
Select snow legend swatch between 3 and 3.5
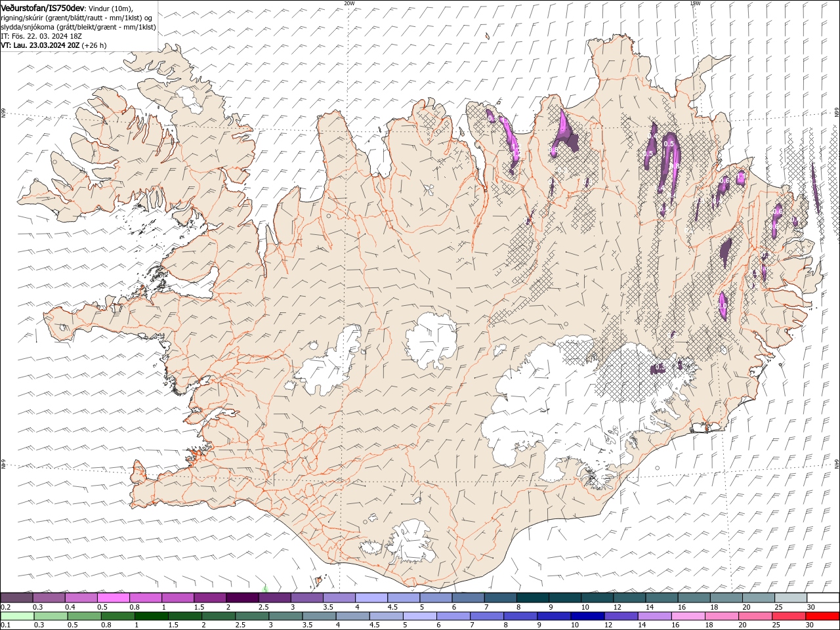click(306, 598)
